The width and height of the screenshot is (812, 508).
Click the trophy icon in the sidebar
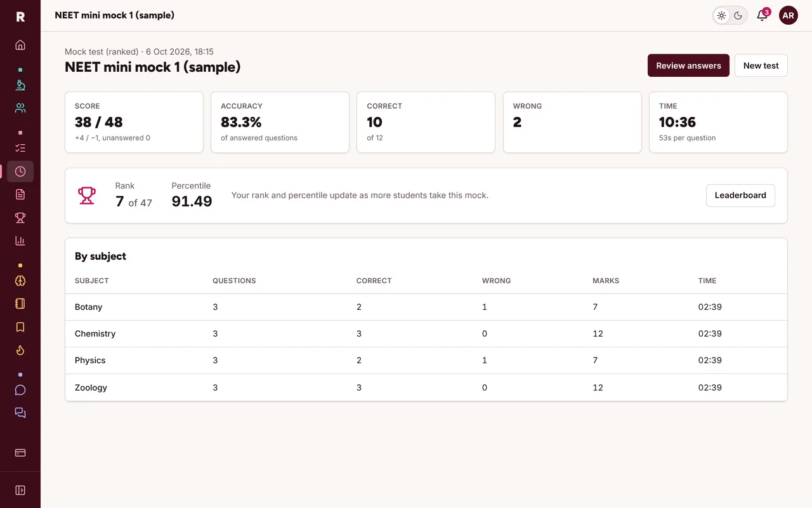click(x=20, y=218)
